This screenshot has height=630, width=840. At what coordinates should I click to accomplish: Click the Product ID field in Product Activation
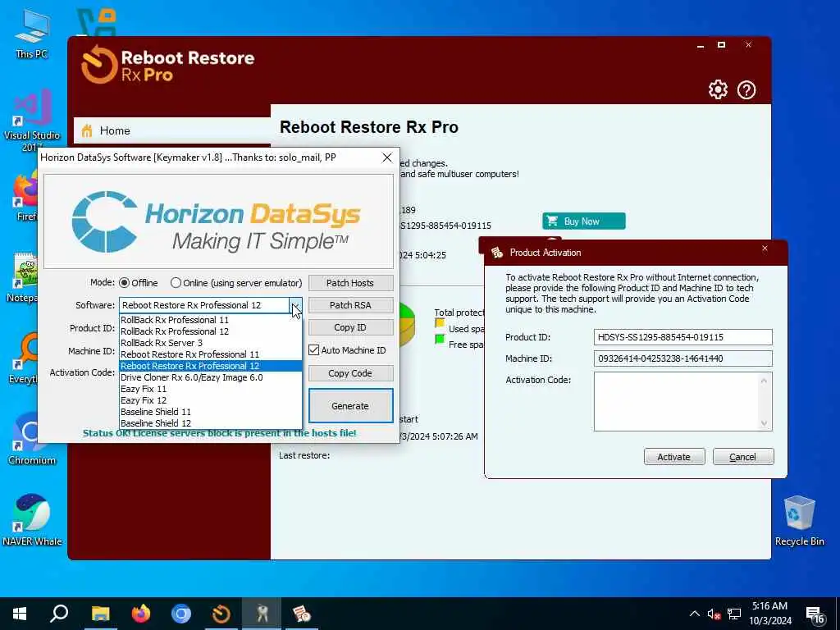click(x=682, y=337)
